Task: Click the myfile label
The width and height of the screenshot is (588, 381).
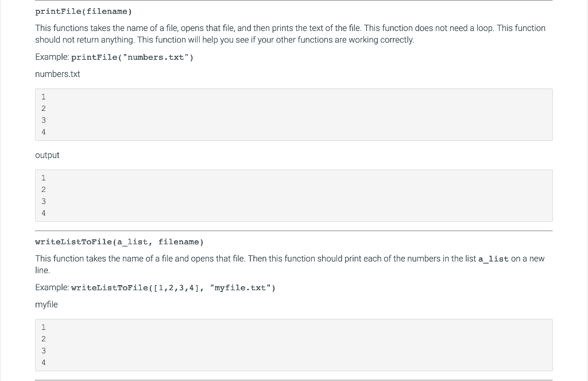Action: (x=47, y=305)
